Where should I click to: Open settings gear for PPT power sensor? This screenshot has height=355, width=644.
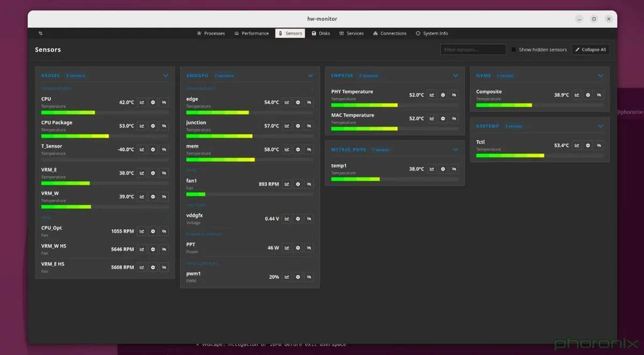(x=298, y=248)
